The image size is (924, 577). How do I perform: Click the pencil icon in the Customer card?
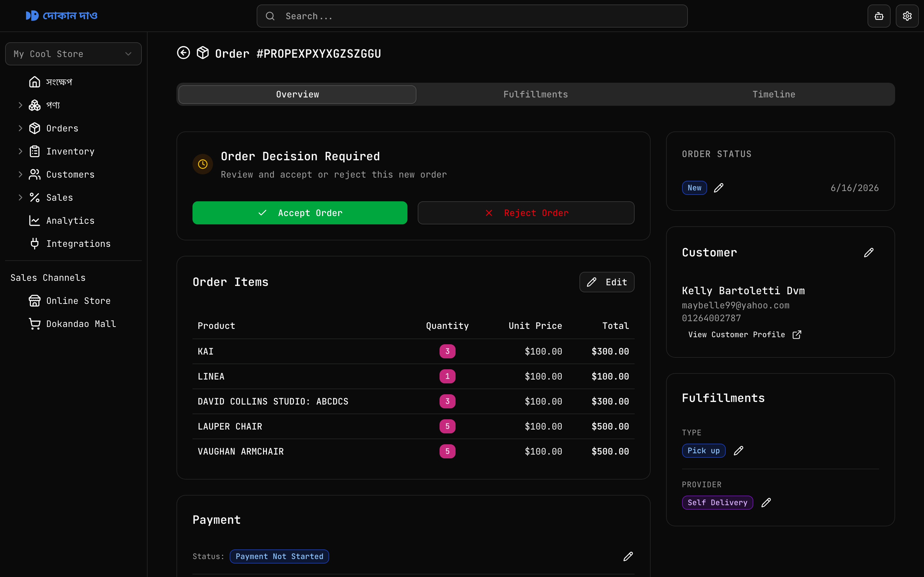[868, 253]
